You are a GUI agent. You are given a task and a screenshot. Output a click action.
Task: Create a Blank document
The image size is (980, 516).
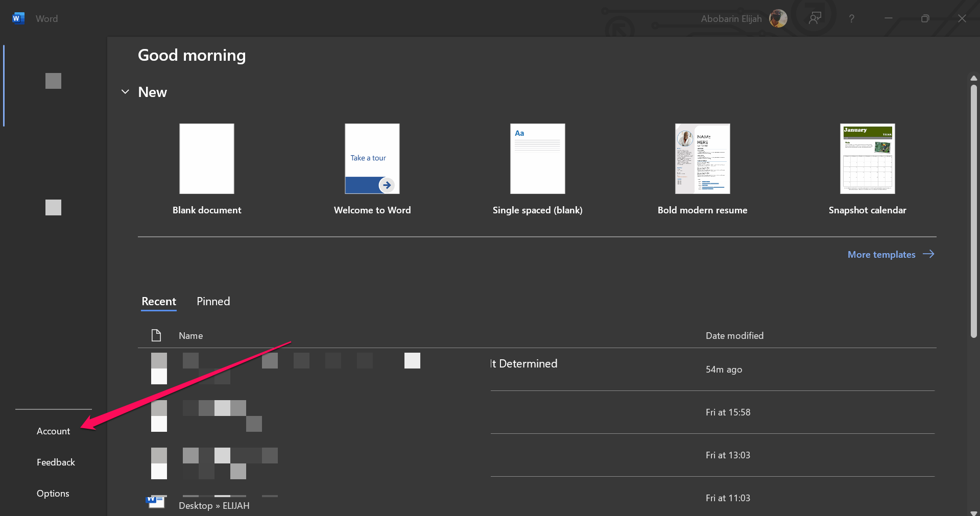click(x=207, y=159)
